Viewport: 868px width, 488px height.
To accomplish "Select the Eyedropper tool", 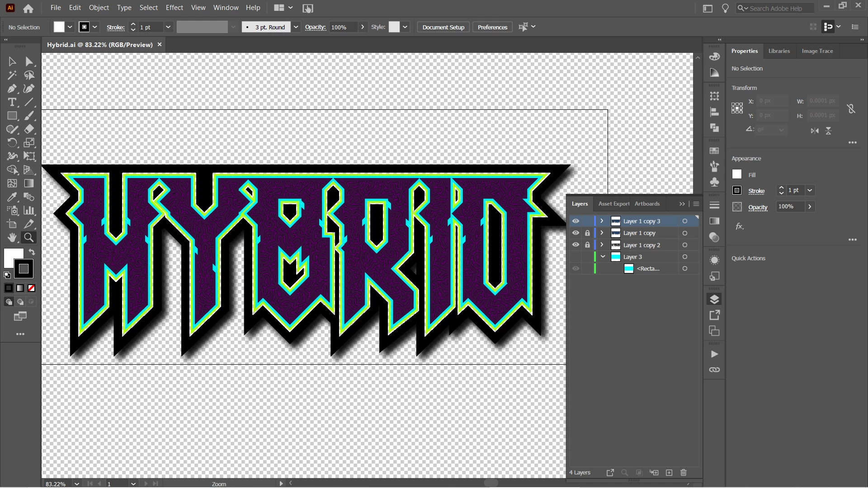I will 12,197.
